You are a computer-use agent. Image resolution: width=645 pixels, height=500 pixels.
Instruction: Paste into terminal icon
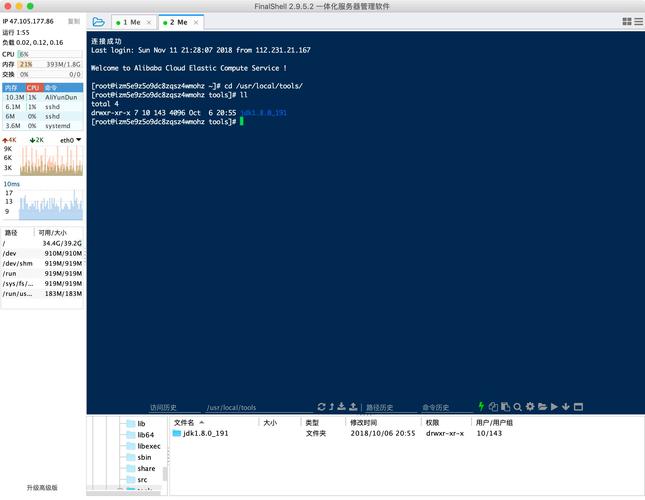tap(506, 407)
